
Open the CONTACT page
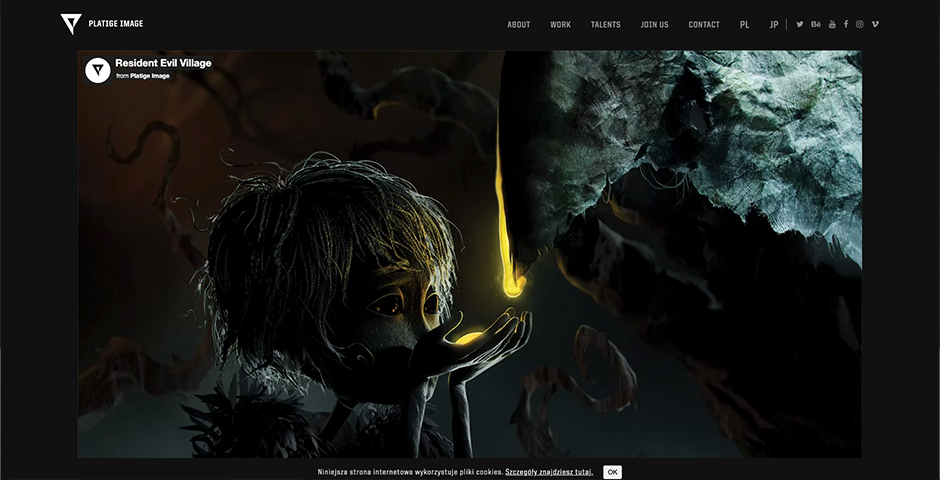[x=704, y=25]
